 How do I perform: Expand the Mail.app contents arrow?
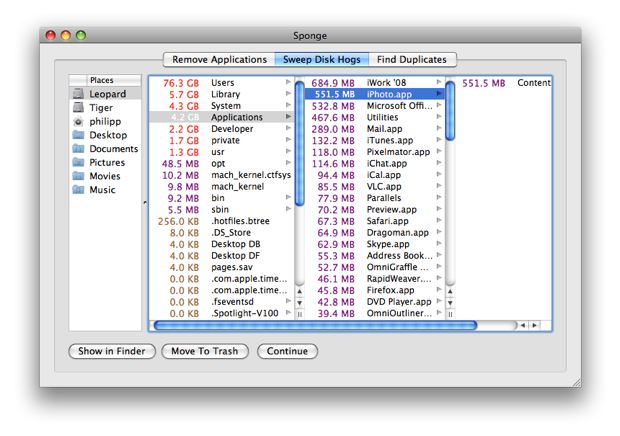(x=439, y=128)
